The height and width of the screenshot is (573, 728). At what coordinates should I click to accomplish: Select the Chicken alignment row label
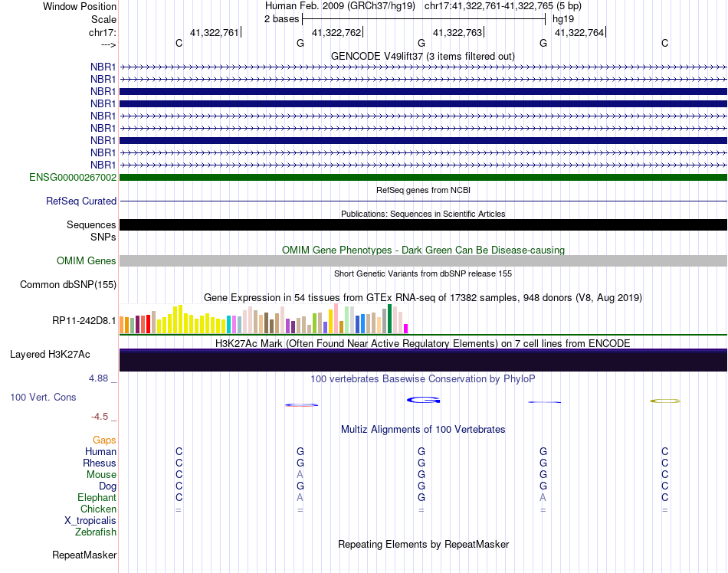(98, 509)
